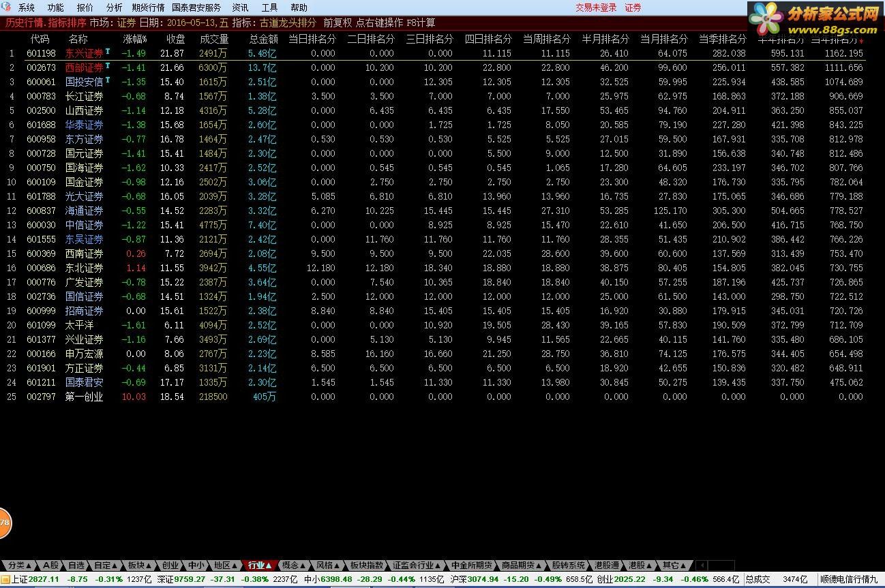Viewport: 885px width, 588px height.
Task: Sort by the 名称 column header
Action: 78,39
